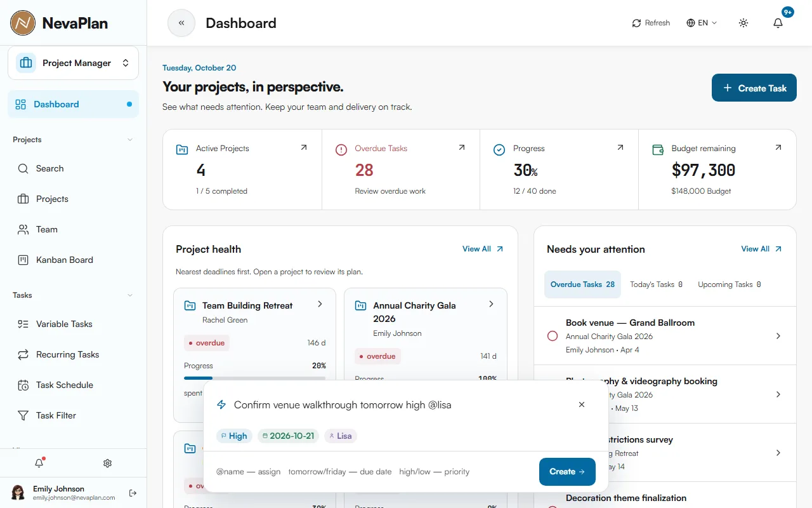Switch to Overdue Tasks tab
The width and height of the screenshot is (812, 508).
click(582, 284)
